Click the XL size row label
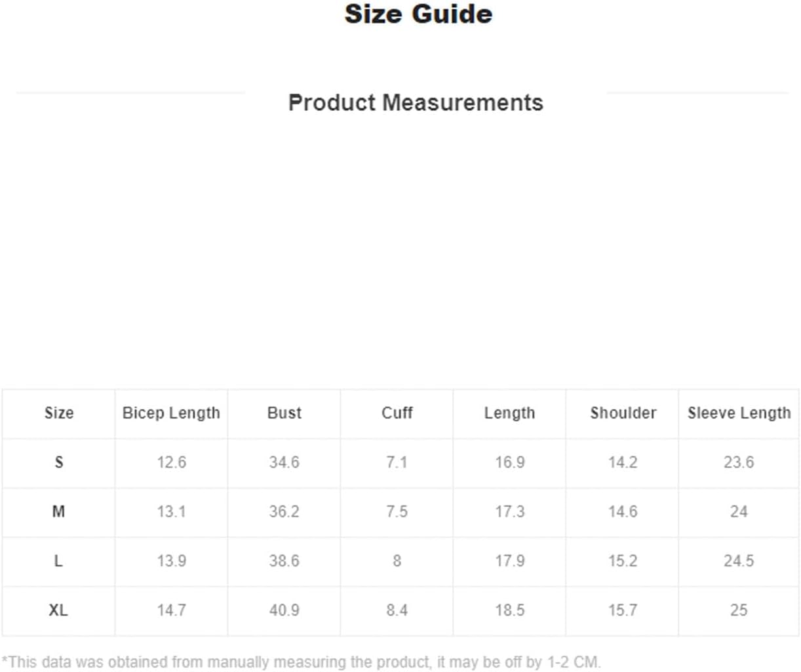This screenshot has width=801, height=672. point(58,610)
